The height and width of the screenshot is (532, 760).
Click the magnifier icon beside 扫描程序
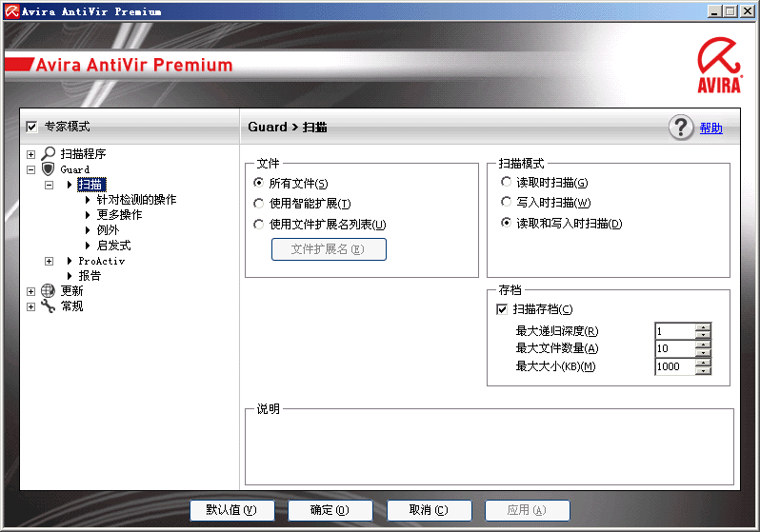pos(48,153)
